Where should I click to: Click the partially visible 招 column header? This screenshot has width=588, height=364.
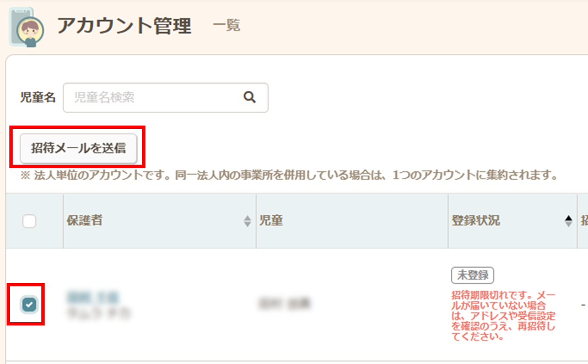pyautogui.click(x=584, y=221)
